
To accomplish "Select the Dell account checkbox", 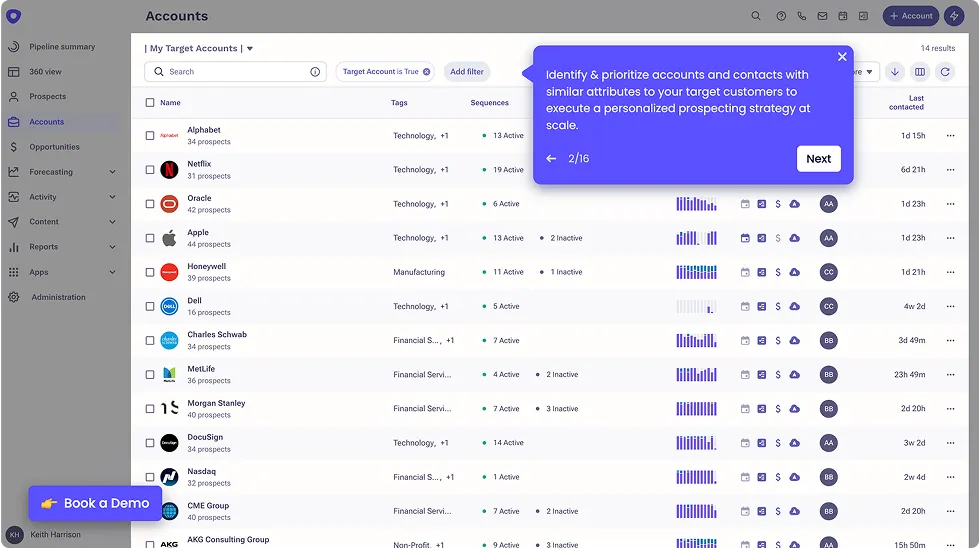I will pos(150,307).
